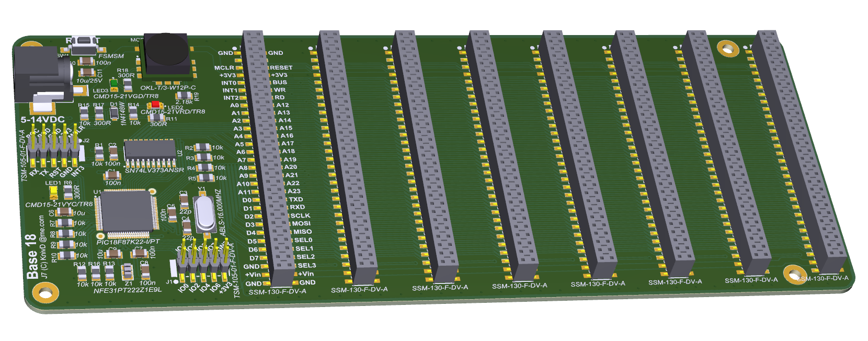
Task: Select the BUS pin label
Action: [280, 82]
